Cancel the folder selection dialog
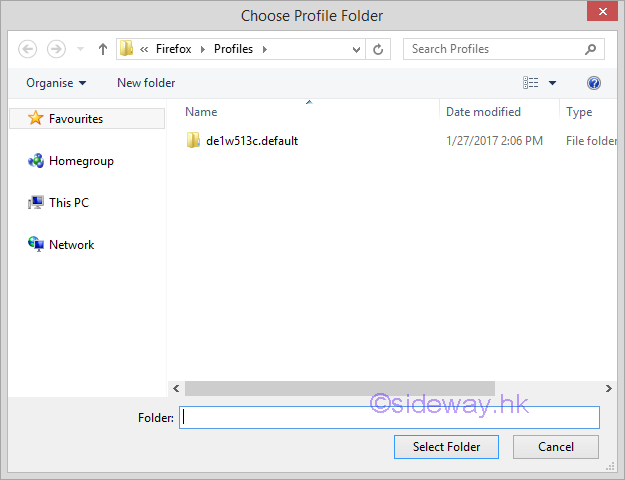Screen dimensions: 625x480 556,447
